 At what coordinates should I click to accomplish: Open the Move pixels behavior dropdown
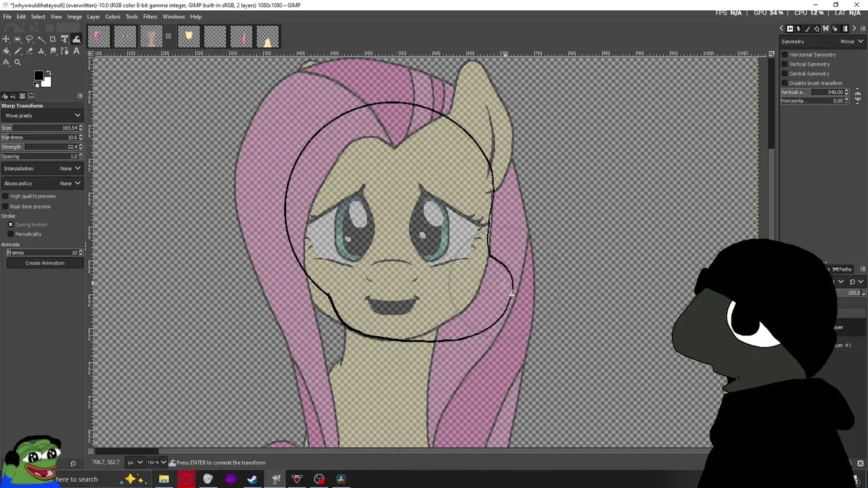42,115
